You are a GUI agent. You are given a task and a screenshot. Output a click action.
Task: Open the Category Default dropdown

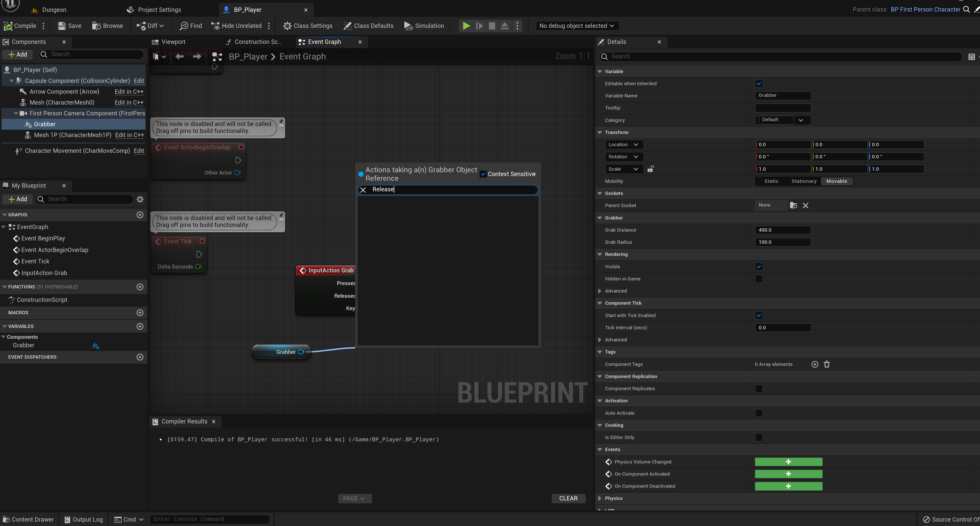[800, 120]
